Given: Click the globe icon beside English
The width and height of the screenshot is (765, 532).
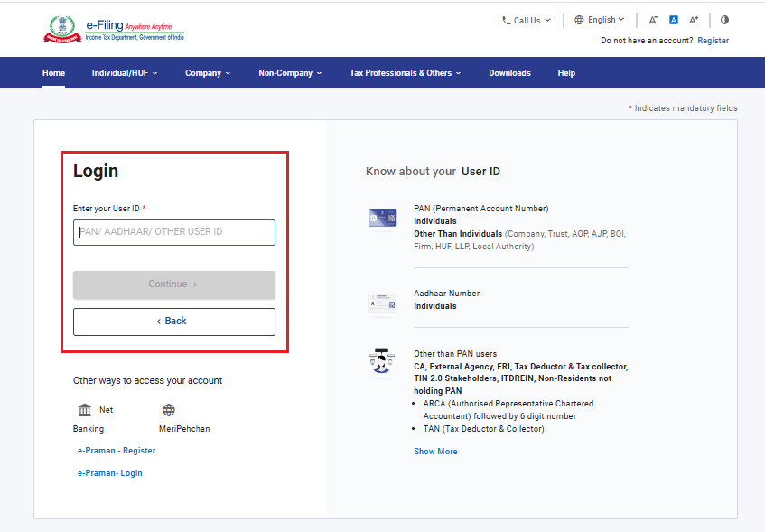Looking at the screenshot, I should coord(579,20).
